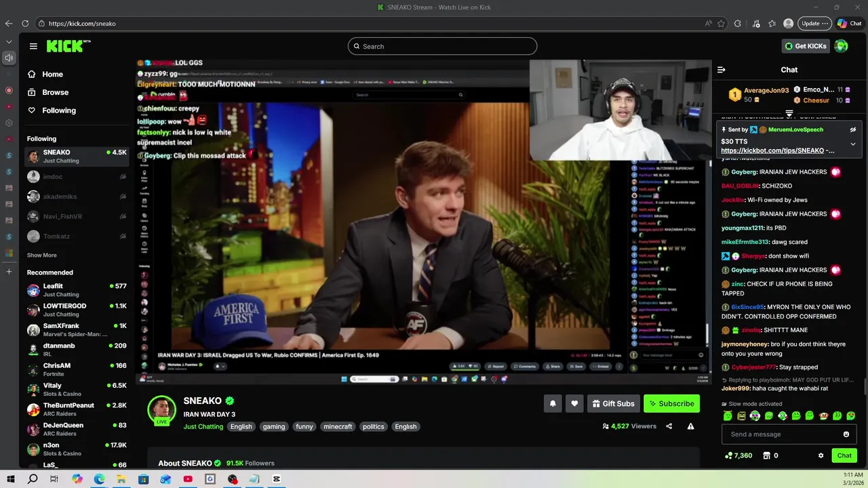Reload page with browser refresh icon
This screenshot has width=868, height=488.
coord(25,23)
